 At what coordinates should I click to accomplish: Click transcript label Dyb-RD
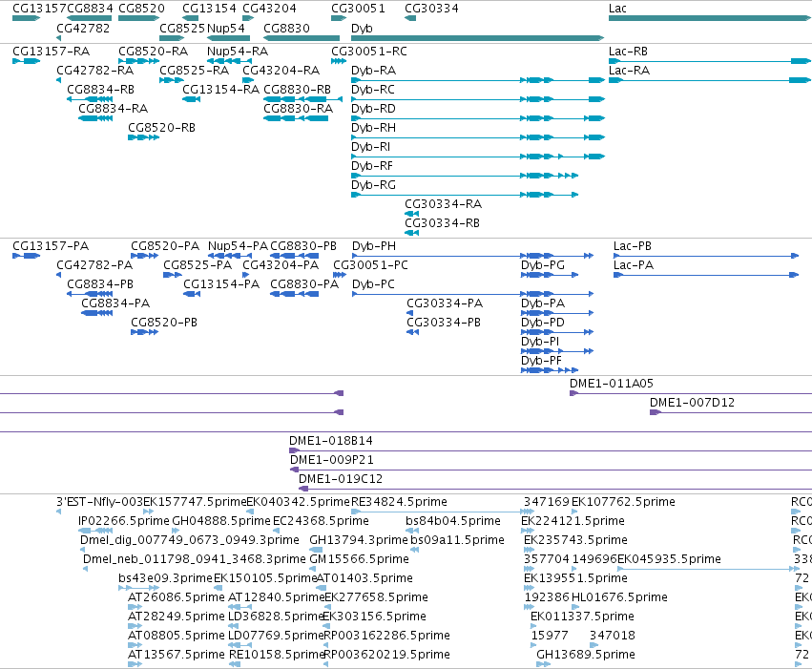click(x=373, y=109)
